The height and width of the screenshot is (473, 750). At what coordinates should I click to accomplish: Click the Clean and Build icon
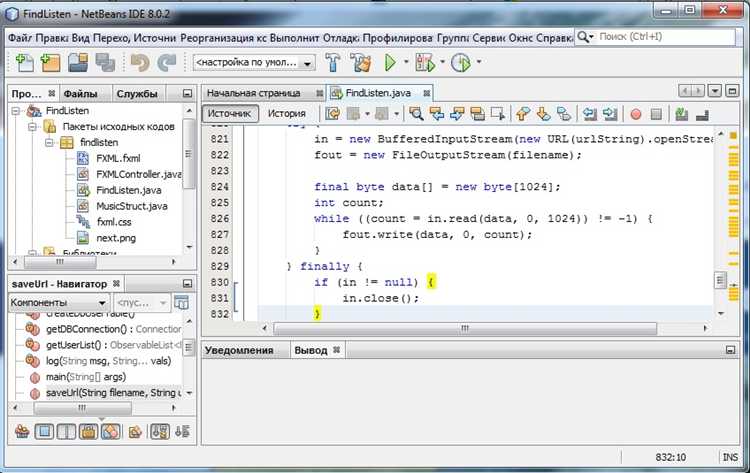[x=361, y=62]
